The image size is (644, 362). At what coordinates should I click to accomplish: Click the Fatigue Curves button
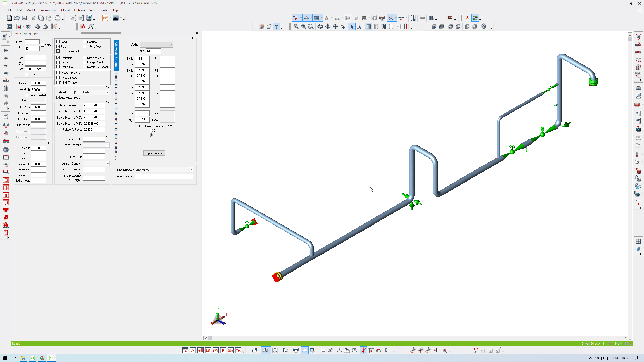154,153
